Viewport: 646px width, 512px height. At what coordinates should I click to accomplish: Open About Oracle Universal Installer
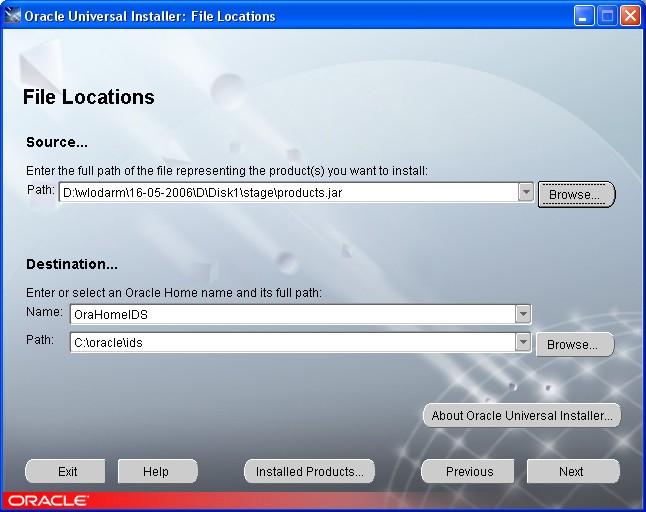(x=522, y=415)
